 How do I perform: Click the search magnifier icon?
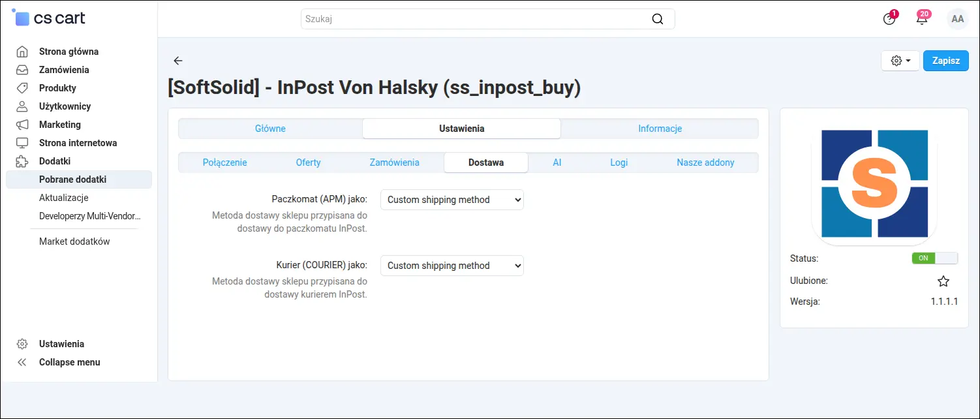(x=658, y=19)
